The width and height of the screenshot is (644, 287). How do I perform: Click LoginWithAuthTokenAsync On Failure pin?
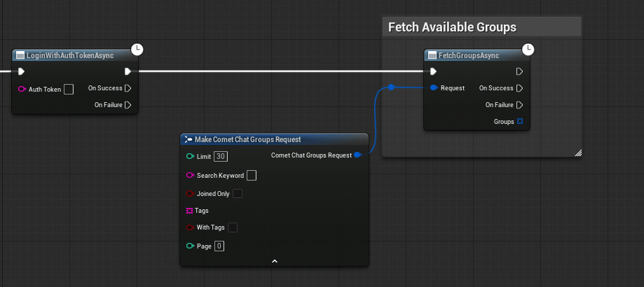[x=128, y=105]
